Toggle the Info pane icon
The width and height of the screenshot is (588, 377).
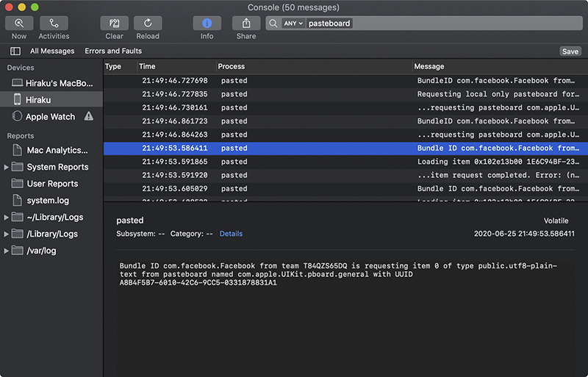pos(207,24)
